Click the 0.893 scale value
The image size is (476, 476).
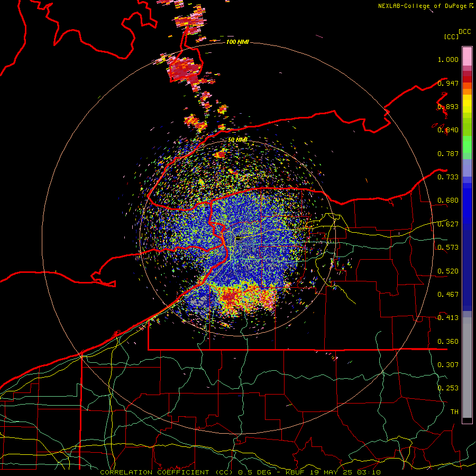[448, 106]
